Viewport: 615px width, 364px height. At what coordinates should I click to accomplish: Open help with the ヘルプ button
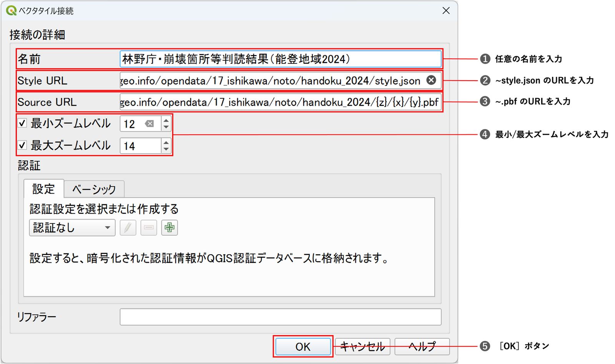click(422, 347)
